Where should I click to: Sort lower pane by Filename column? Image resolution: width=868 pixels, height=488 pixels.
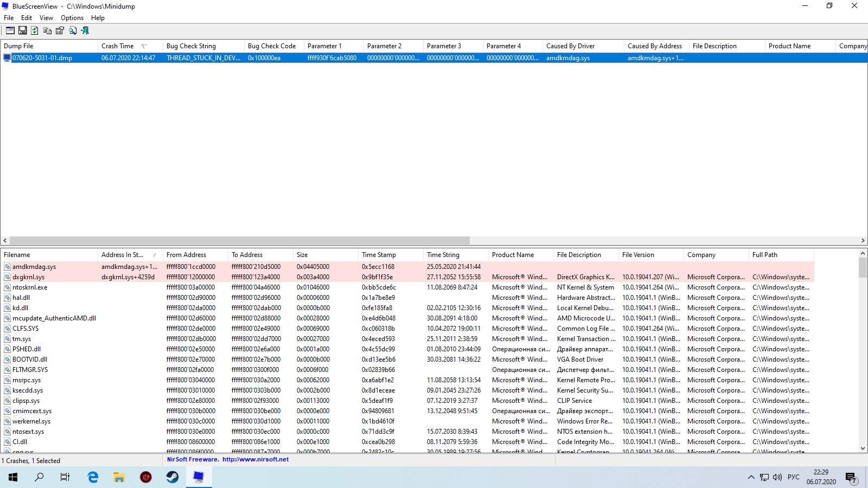pyautogui.click(x=49, y=255)
